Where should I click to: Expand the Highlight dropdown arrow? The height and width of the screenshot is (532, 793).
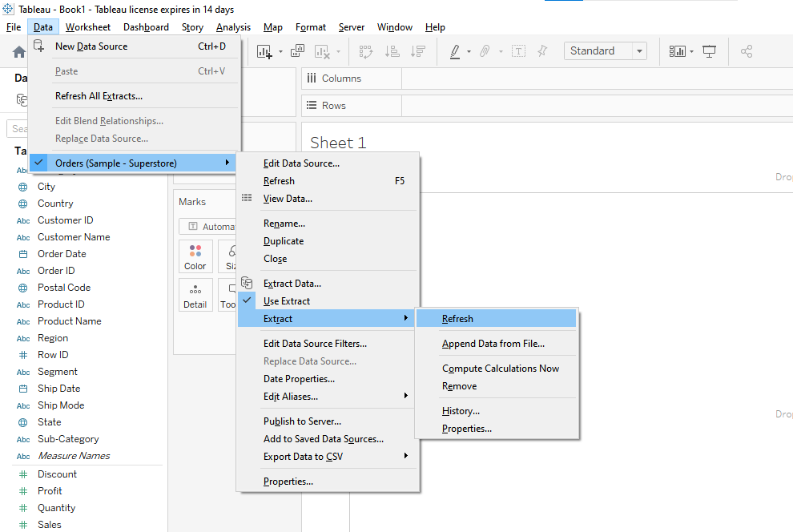pyautogui.click(x=469, y=51)
